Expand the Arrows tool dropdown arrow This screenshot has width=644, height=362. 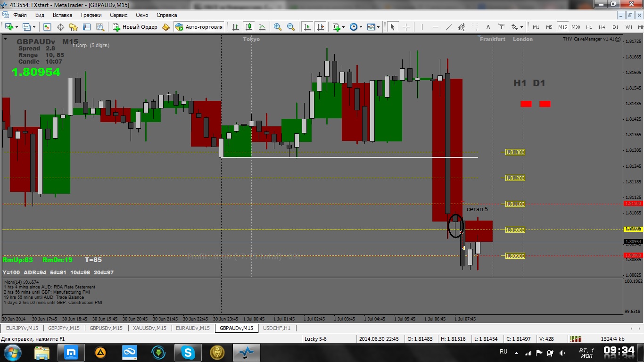(x=521, y=27)
